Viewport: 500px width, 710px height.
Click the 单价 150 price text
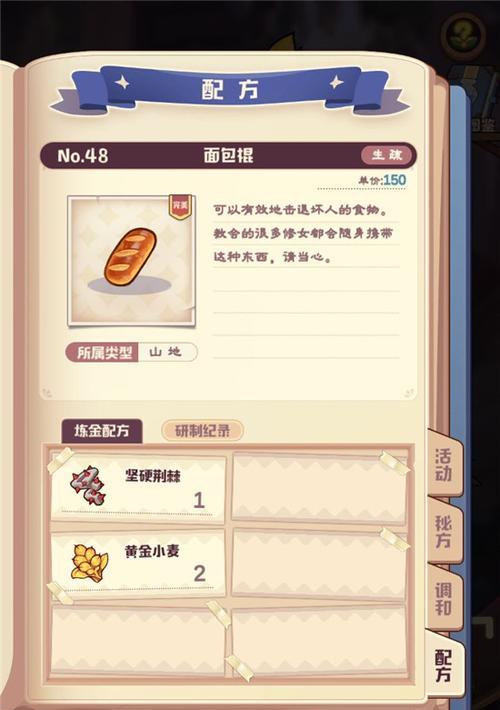(x=383, y=180)
